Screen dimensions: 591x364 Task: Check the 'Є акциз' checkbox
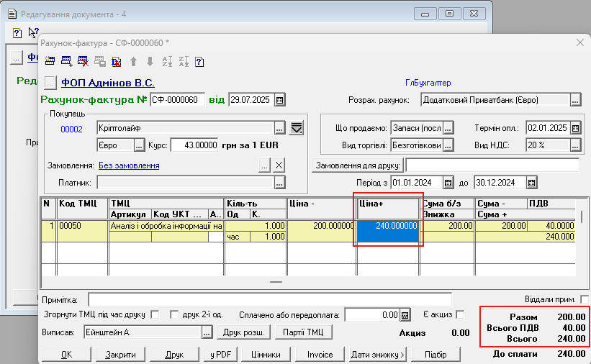[x=461, y=314]
